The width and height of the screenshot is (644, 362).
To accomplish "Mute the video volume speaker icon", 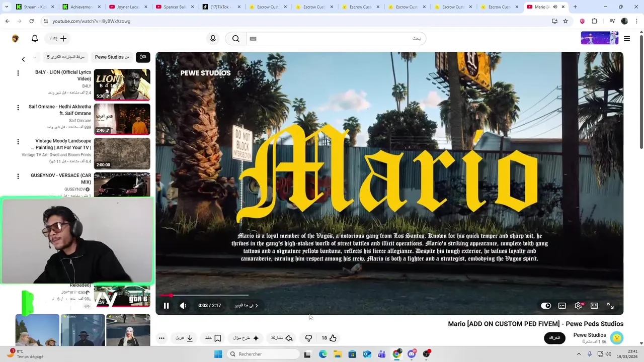I will (x=183, y=306).
